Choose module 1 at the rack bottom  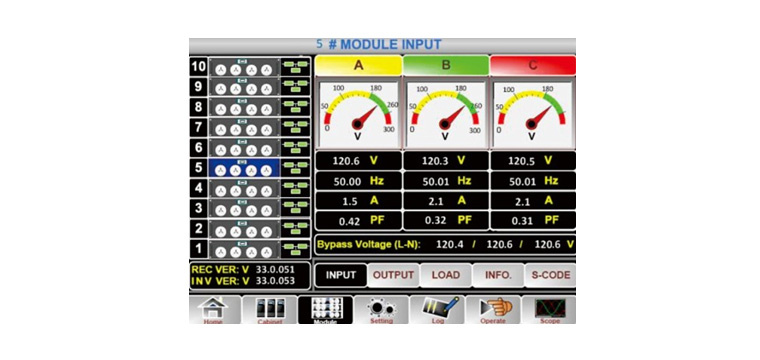coord(244,249)
